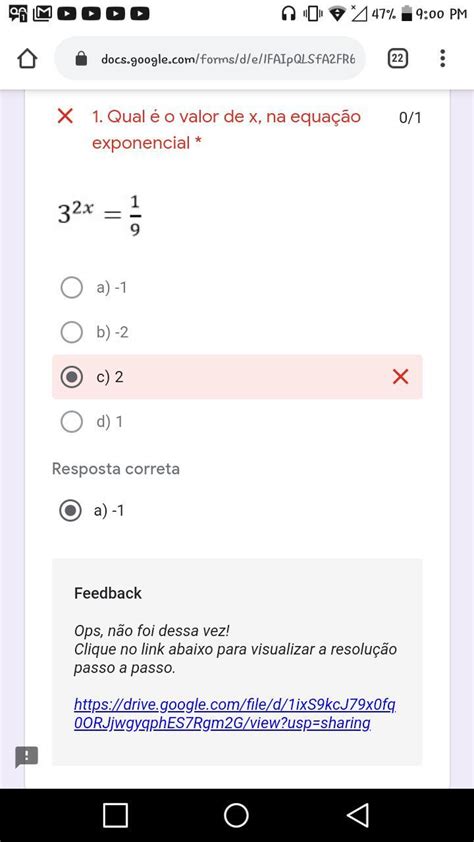Select radio option b) -2
Image resolution: width=474 pixels, height=842 pixels.
pyautogui.click(x=71, y=332)
